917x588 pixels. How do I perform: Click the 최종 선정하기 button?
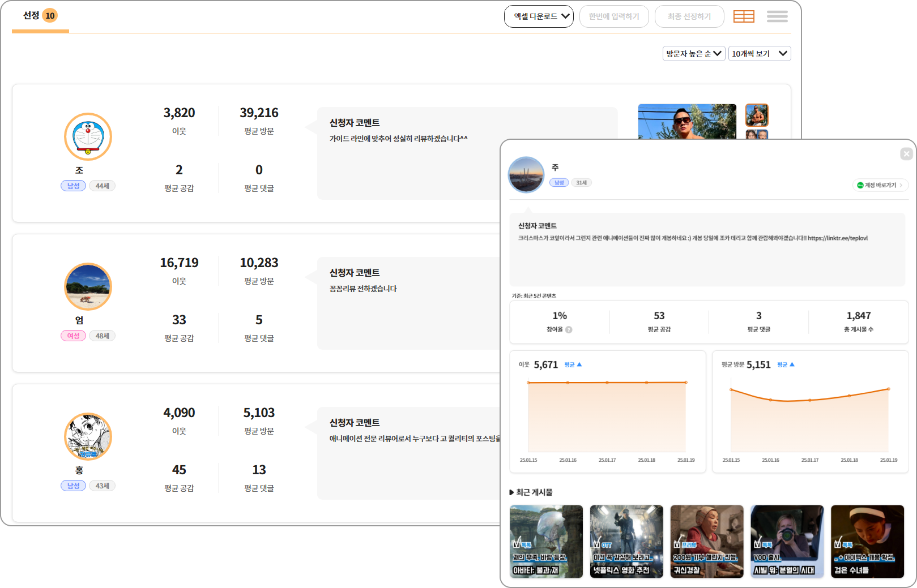coord(689,16)
